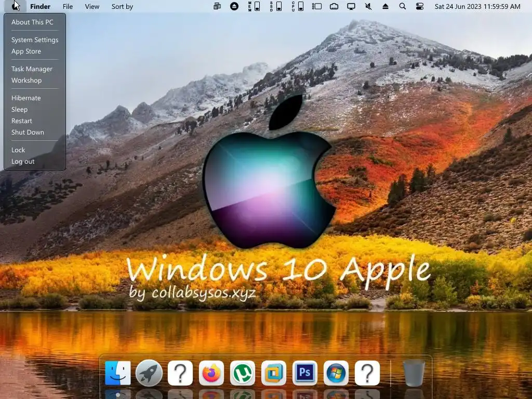Launch Task Manager from the menu
532x399 pixels.
click(32, 69)
